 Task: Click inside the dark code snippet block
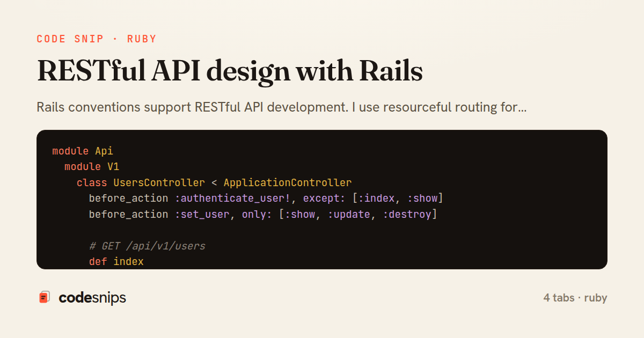point(322,200)
